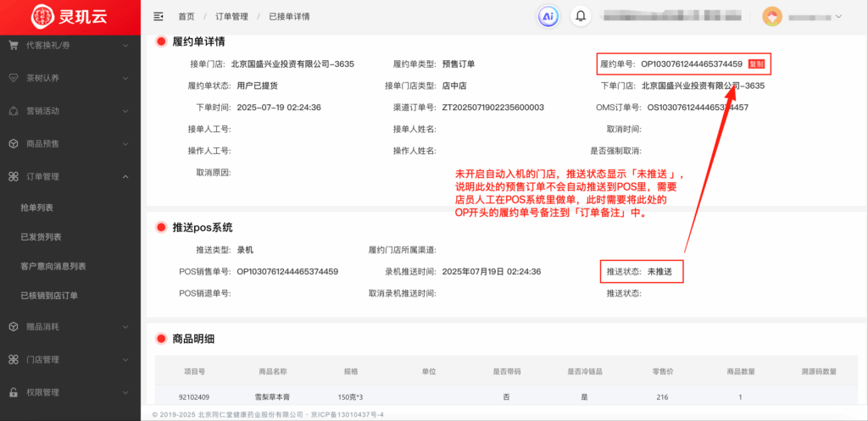
Task: Navigate to 首页 breadcrumb link
Action: coord(186,16)
